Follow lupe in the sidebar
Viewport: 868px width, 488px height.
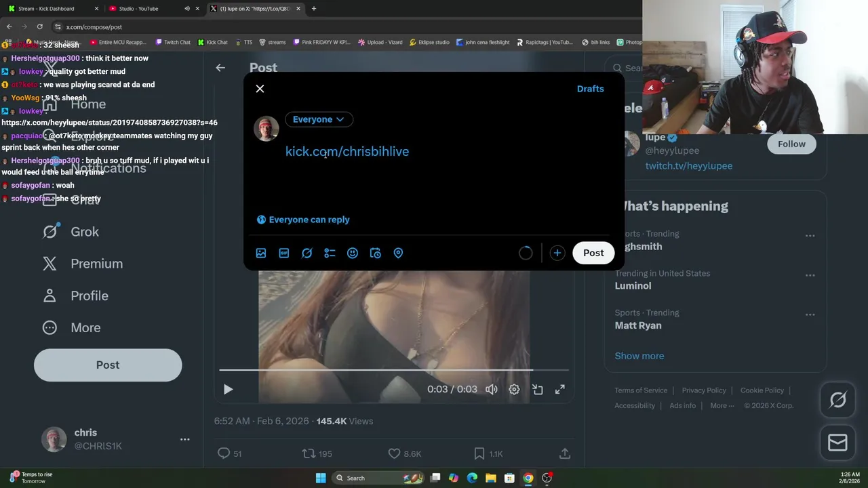[x=791, y=144]
